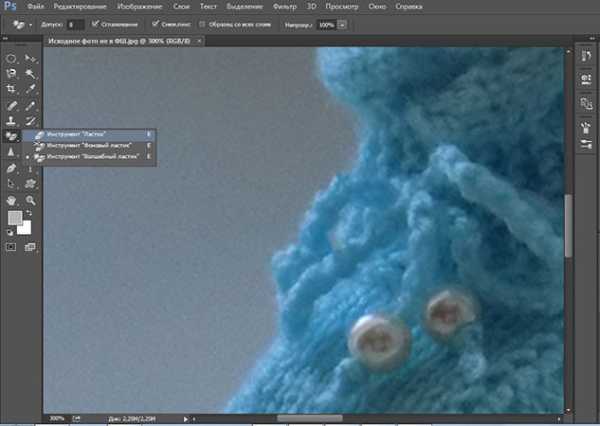The height and width of the screenshot is (426, 600).
Task: Enable Образец со всех слоев checkbox
Action: [202, 24]
